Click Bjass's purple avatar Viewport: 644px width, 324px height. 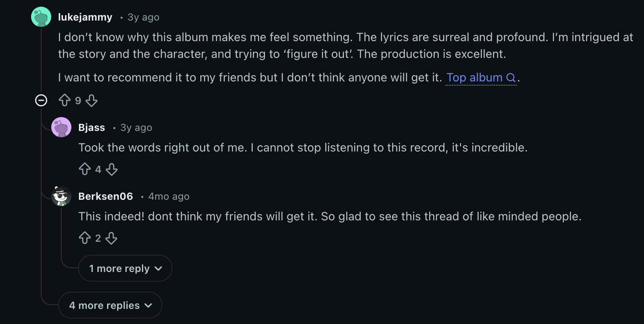61,127
